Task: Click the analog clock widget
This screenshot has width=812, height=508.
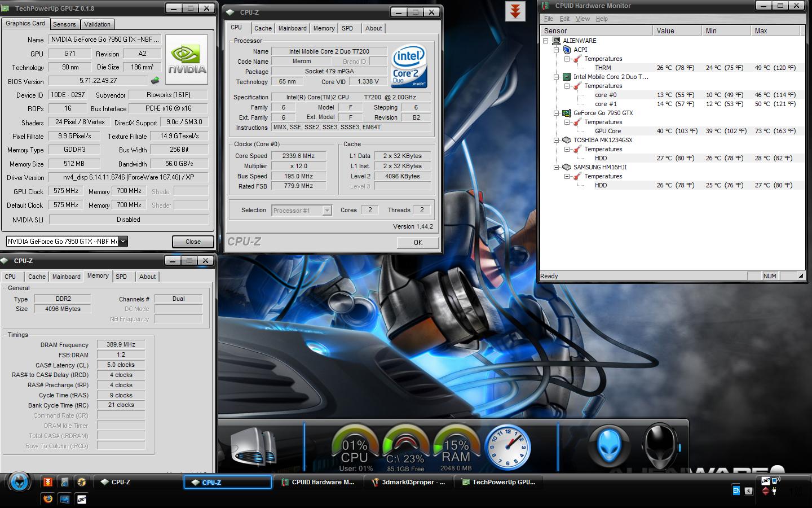Action: point(507,447)
